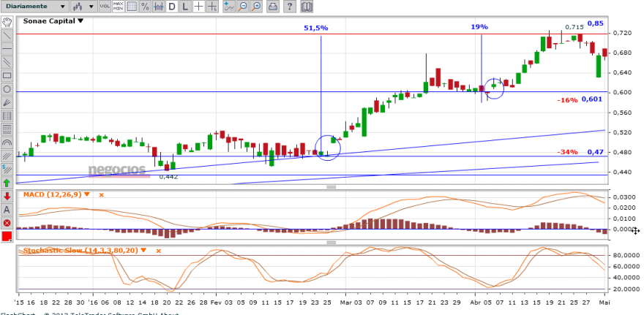The width and height of the screenshot is (644, 315).
Task: Delete drawings with the red X
Action: click(x=7, y=224)
